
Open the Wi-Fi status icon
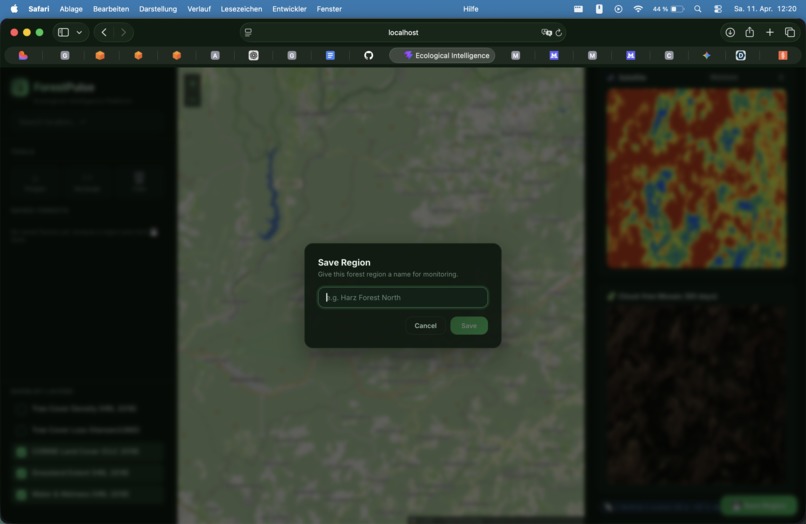(x=638, y=9)
